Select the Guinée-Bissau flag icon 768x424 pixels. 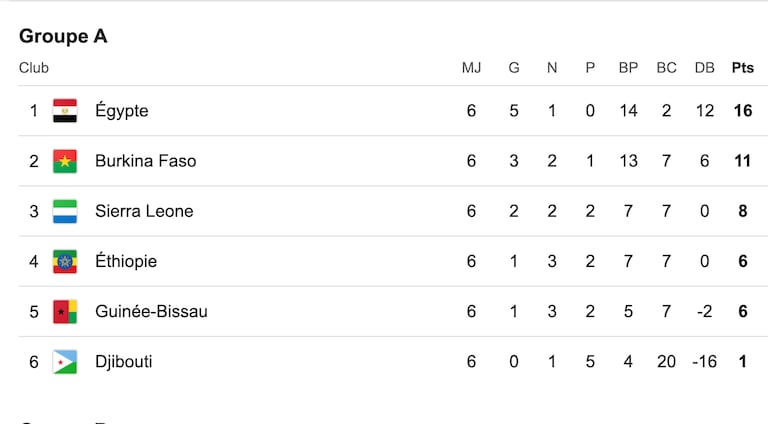(65, 311)
